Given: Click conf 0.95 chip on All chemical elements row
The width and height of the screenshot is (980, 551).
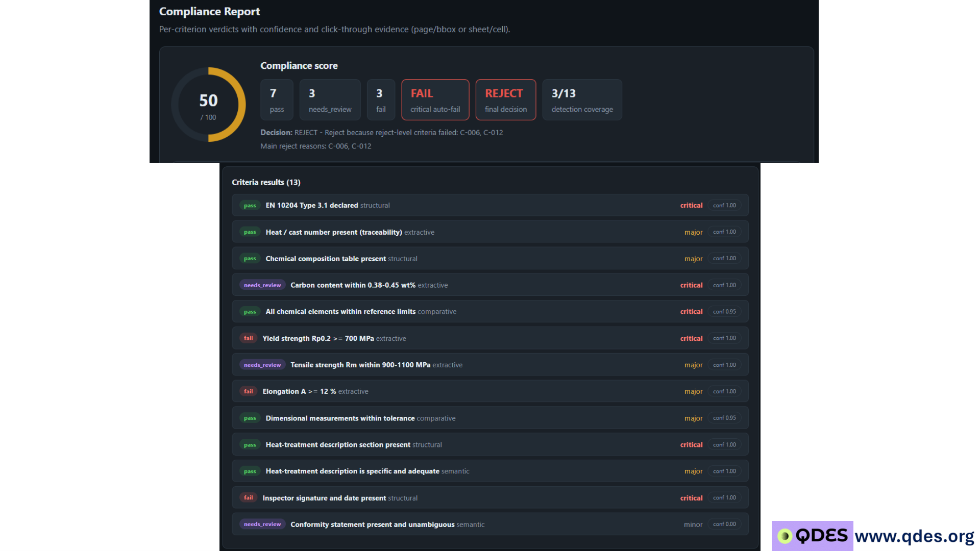Looking at the screenshot, I should pos(724,311).
